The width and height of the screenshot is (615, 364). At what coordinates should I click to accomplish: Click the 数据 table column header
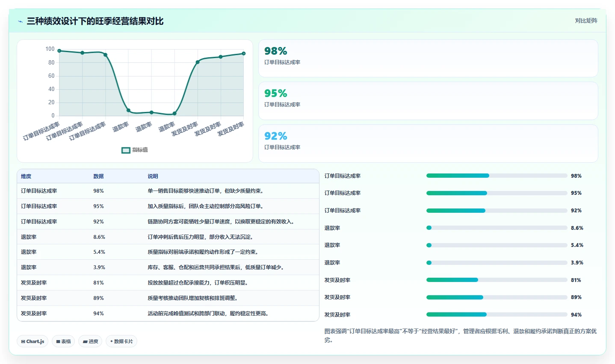[98, 176]
